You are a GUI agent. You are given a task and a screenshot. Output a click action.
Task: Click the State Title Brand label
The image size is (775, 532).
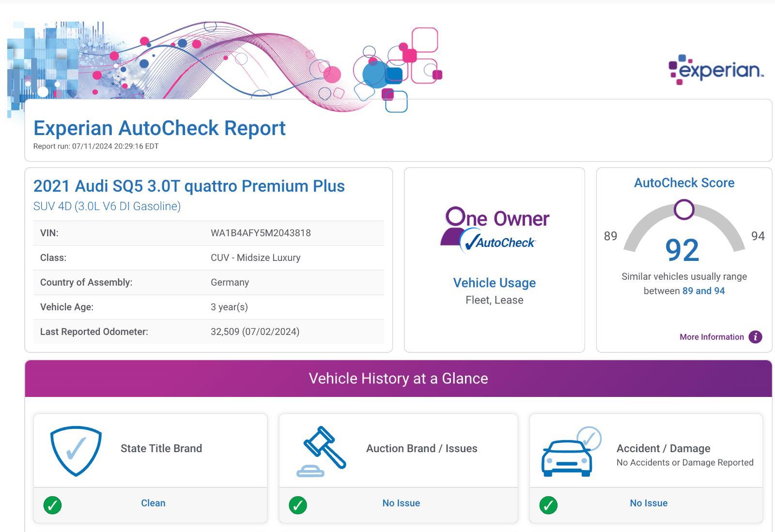click(x=161, y=449)
